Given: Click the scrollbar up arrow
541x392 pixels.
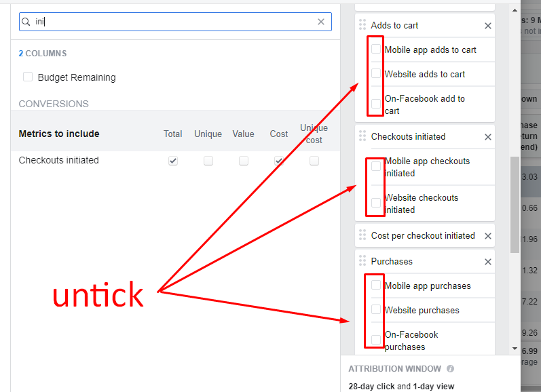Looking at the screenshot, I should click(x=515, y=10).
